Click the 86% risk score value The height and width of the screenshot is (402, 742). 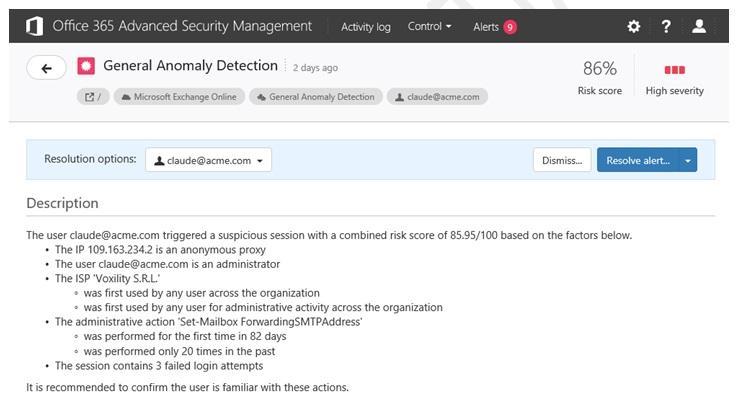point(599,69)
